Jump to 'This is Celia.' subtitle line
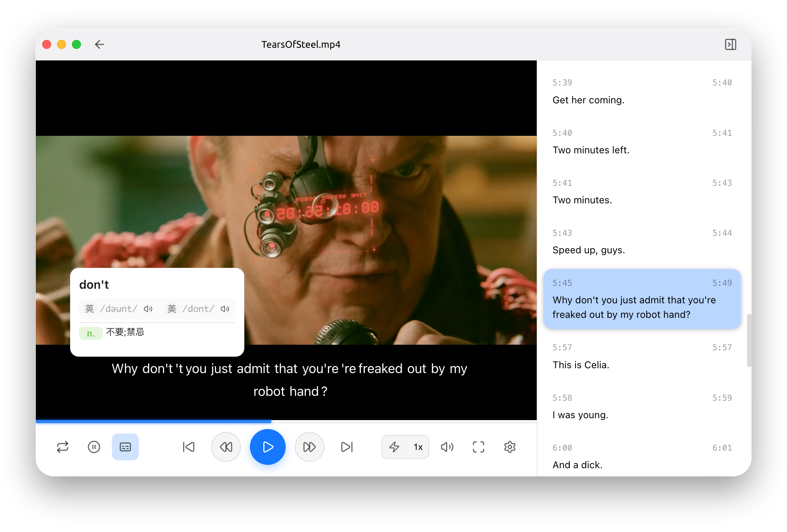787x532 pixels. pyautogui.click(x=581, y=365)
